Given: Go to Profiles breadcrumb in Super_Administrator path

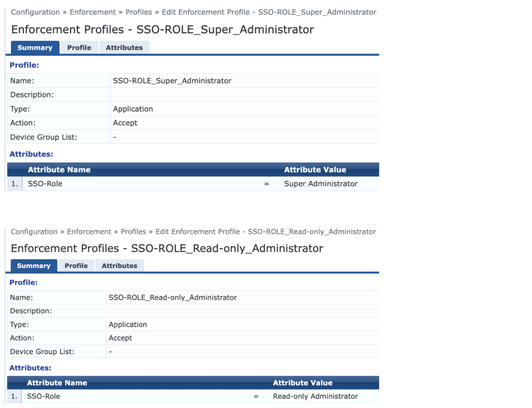Looking at the screenshot, I should (139, 12).
